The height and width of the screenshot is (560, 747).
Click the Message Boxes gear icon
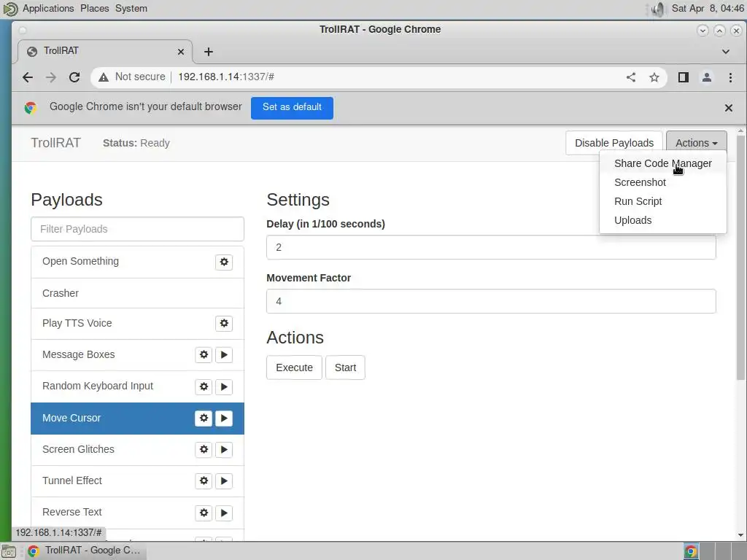point(204,355)
